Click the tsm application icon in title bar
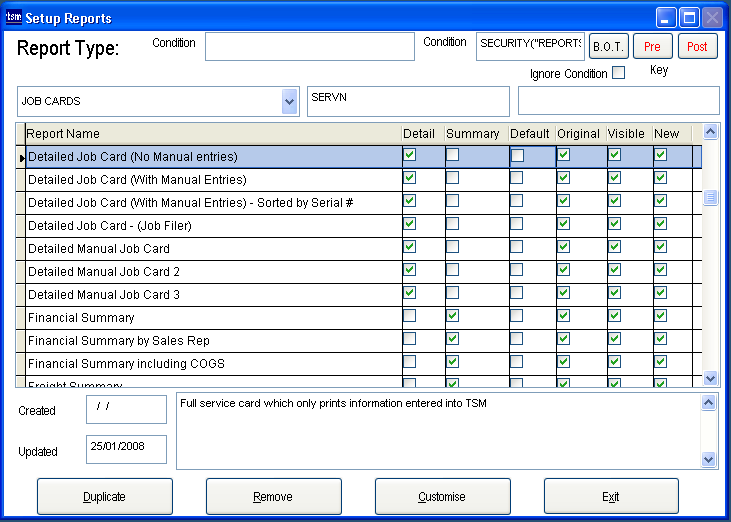Screen dimensions: 731x522 tap(14, 17)
